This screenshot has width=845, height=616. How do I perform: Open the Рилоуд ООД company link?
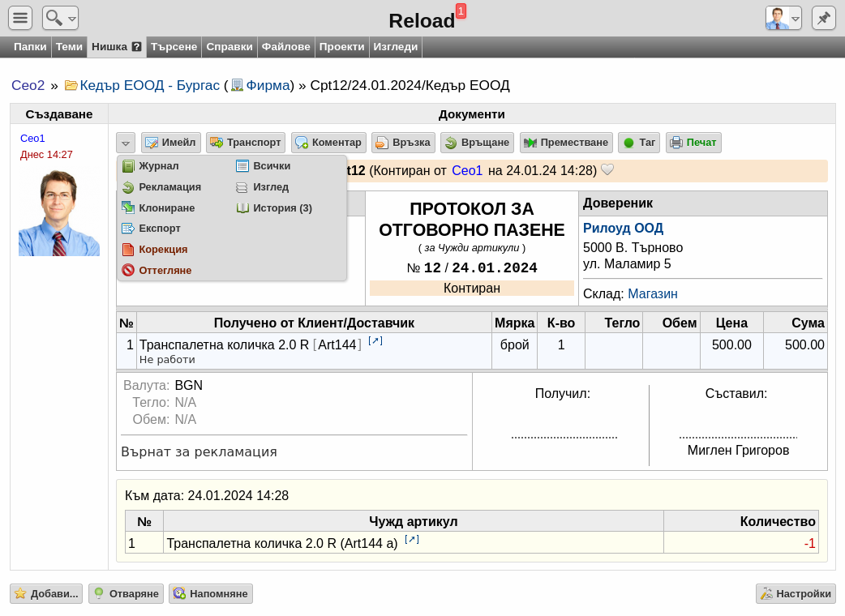623,229
